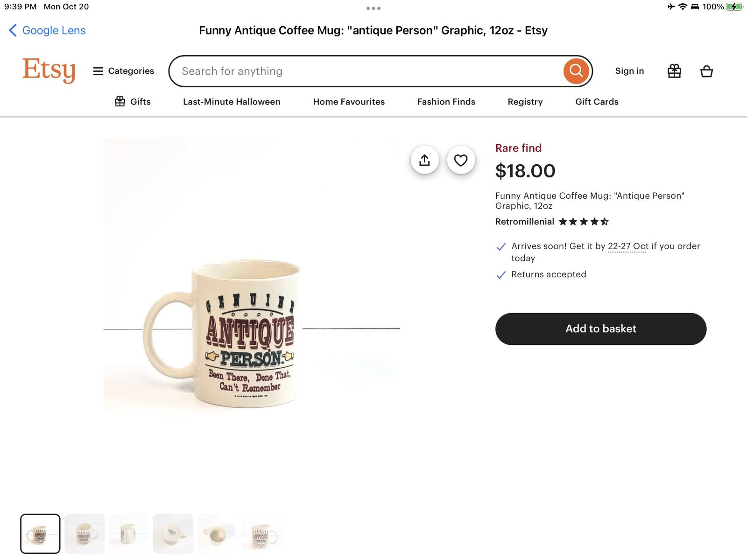Select the Fashion Finds menu item

446,102
